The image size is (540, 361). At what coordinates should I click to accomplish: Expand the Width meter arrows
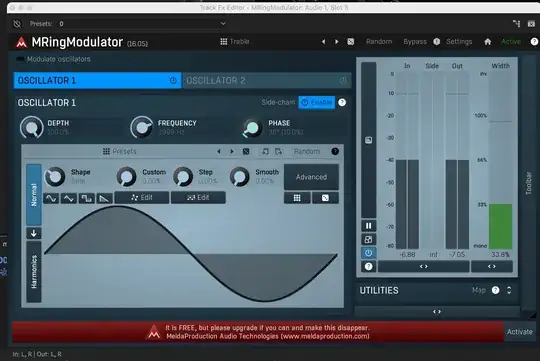[x=492, y=266]
